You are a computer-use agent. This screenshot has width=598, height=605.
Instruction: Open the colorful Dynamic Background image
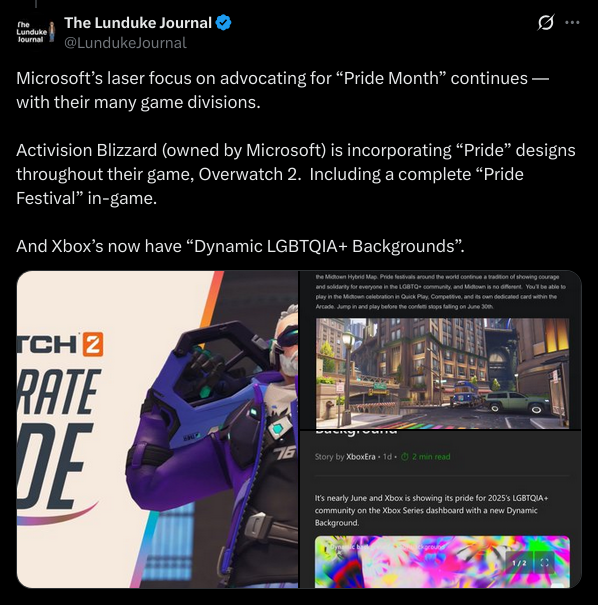(442, 562)
